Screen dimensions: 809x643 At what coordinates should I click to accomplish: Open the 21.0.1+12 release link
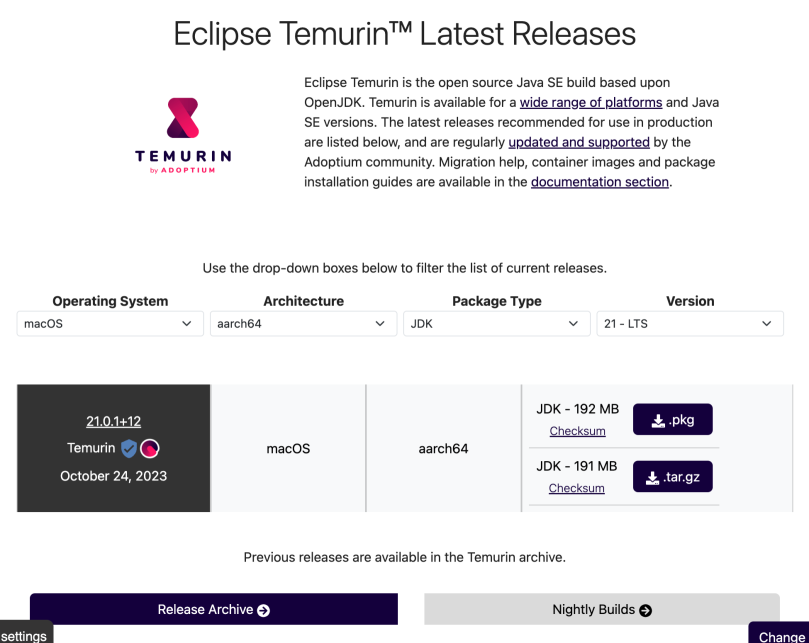click(114, 421)
